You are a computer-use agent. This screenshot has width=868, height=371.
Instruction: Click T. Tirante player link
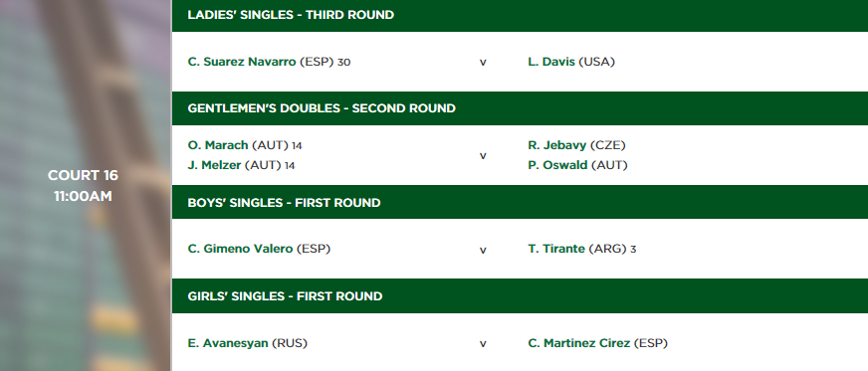[x=556, y=249]
